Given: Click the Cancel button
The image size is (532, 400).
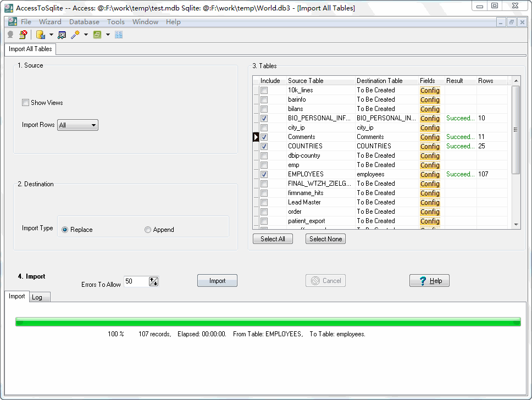Looking at the screenshot, I should tap(325, 281).
